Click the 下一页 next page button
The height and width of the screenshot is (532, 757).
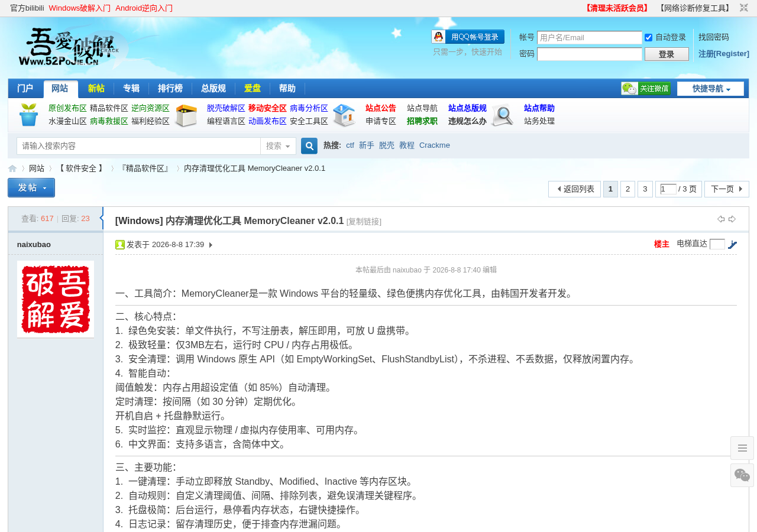[x=727, y=189]
